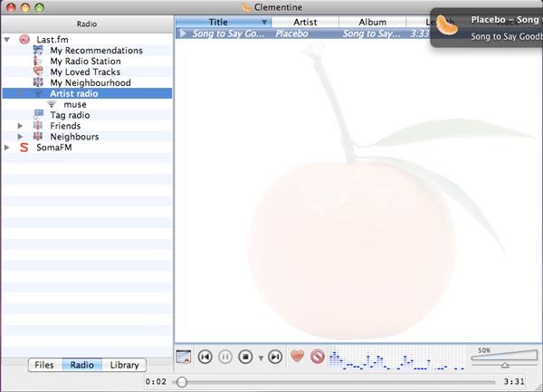Stop playback with the stop button
Screen dimensions: 543x392
pyautogui.click(x=245, y=357)
